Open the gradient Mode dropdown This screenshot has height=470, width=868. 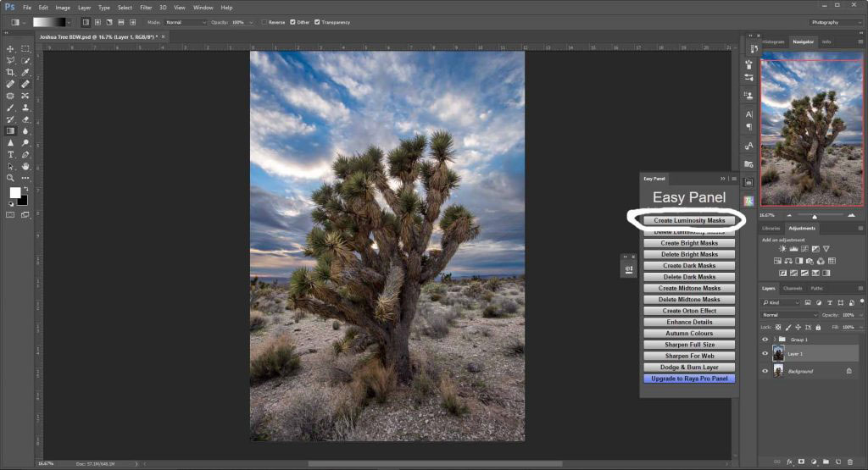click(x=185, y=22)
